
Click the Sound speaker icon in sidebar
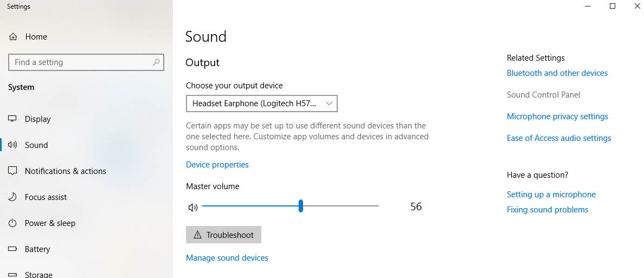(x=13, y=145)
